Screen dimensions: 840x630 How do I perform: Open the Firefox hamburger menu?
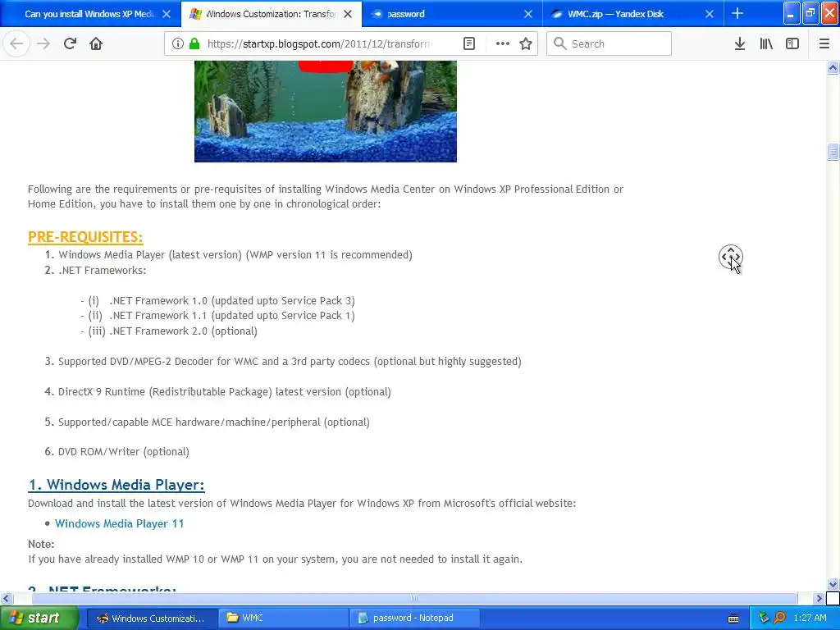[824, 43]
